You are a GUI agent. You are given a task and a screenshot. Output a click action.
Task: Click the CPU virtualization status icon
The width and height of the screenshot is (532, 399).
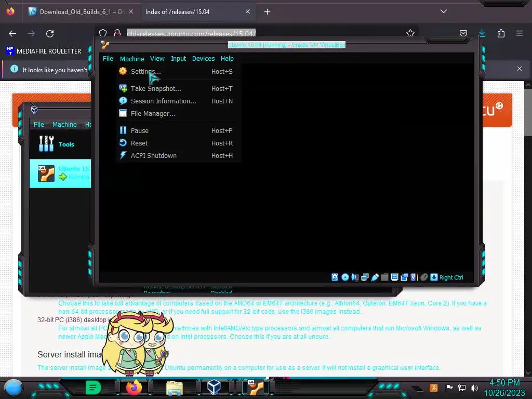coord(413,277)
